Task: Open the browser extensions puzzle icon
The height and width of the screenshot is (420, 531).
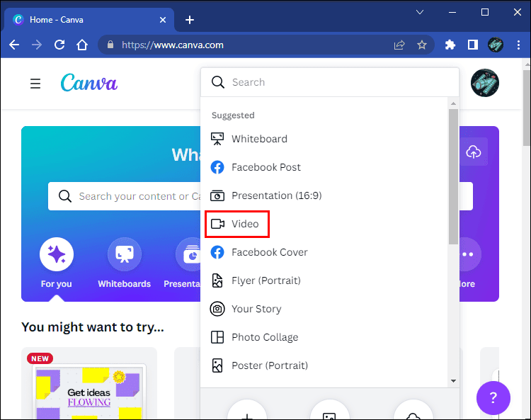Action: [x=450, y=45]
